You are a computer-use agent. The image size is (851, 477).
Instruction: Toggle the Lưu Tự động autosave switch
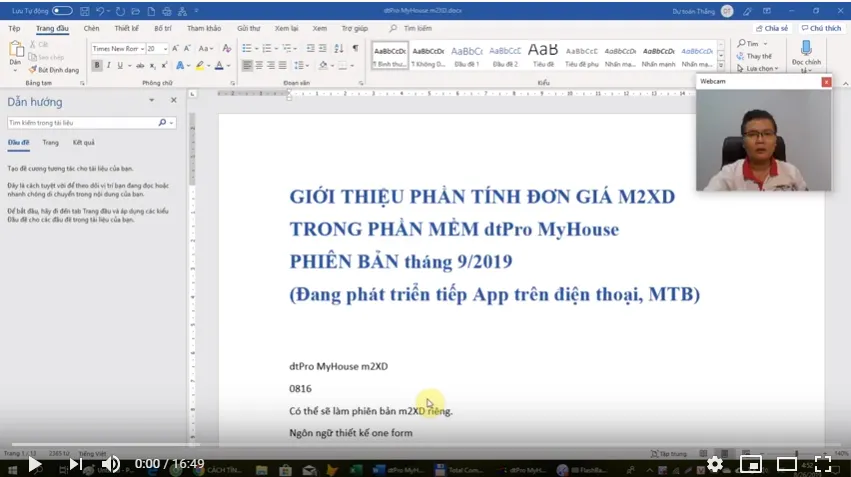(61, 10)
